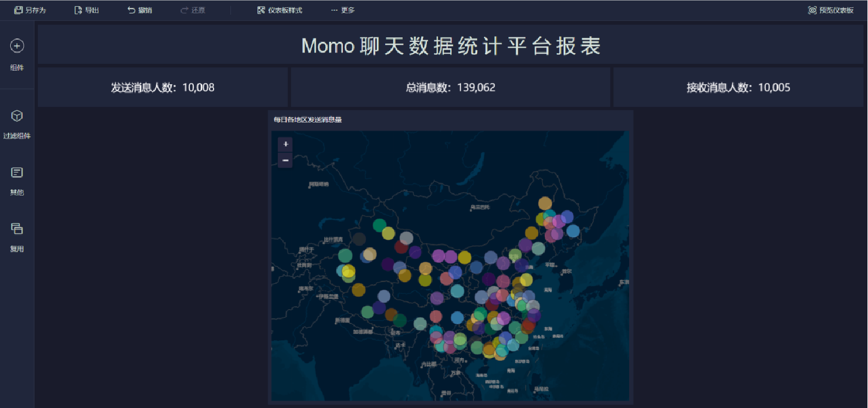Screen dimensions: 868x408
Task: Undo with the 撤销 button
Action: 139,10
